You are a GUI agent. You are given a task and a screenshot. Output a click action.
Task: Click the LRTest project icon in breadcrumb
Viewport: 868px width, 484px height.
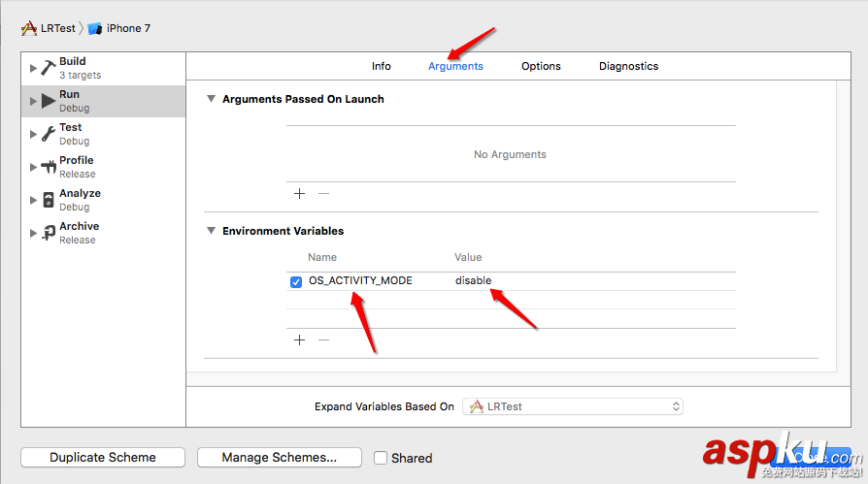pyautogui.click(x=29, y=28)
